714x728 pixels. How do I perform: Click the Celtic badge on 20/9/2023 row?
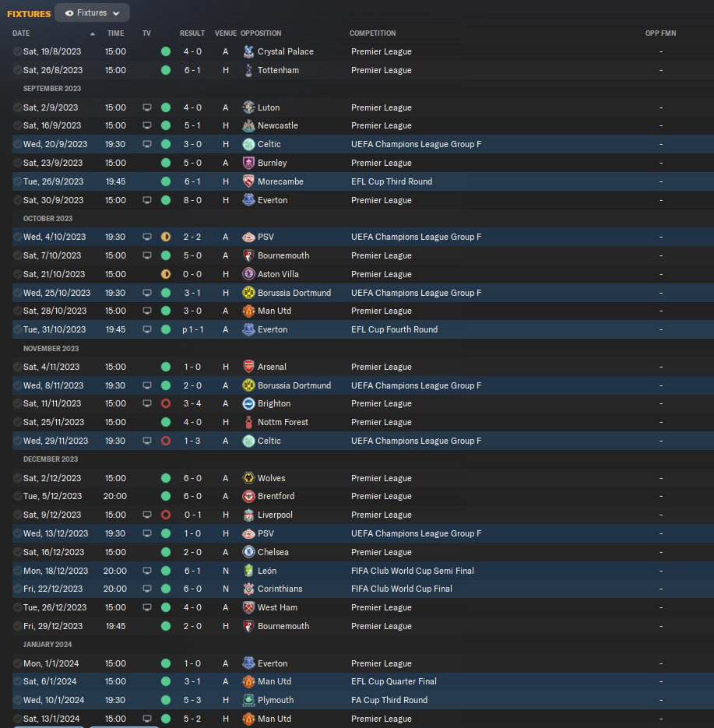tap(249, 144)
